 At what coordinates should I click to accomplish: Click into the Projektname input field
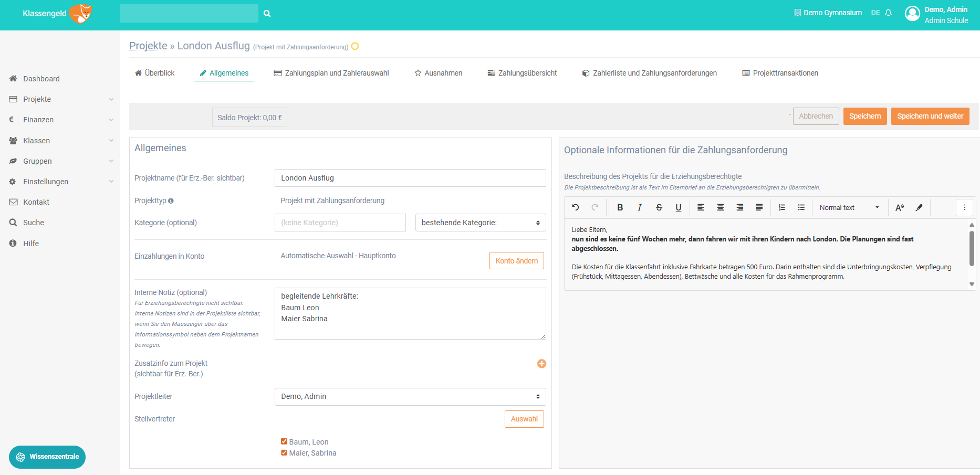click(x=410, y=178)
